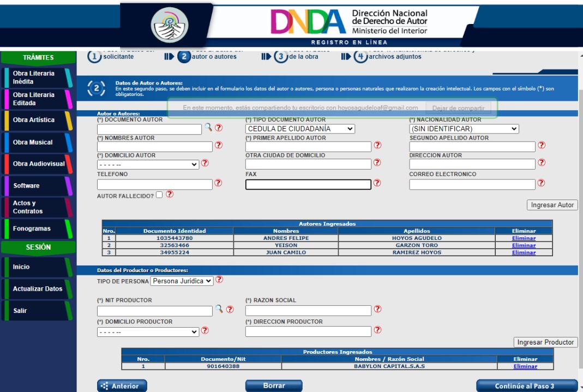Screen dimensions: 583x392
Task: Focus the Correo Electronico input field
Action: [472, 185]
